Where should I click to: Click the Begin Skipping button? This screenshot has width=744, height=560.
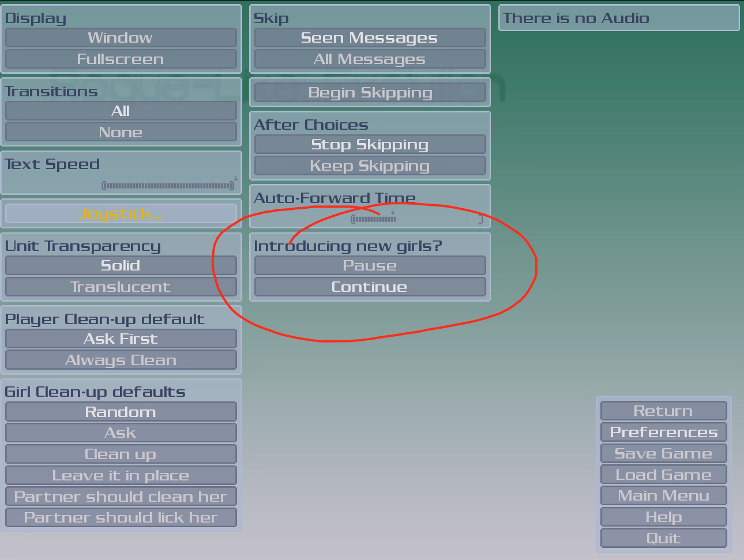click(370, 92)
